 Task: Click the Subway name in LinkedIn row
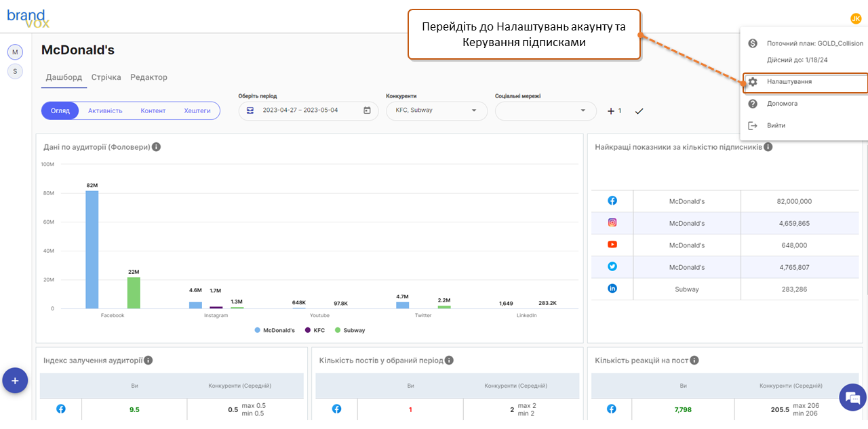point(687,289)
